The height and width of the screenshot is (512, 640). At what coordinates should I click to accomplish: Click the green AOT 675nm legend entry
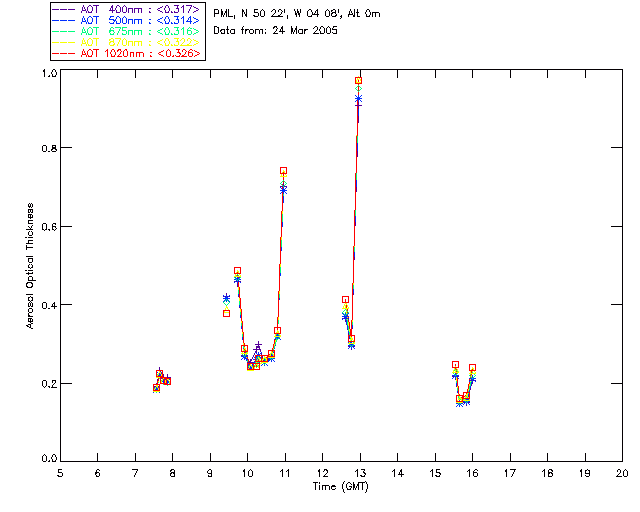pyautogui.click(x=127, y=31)
